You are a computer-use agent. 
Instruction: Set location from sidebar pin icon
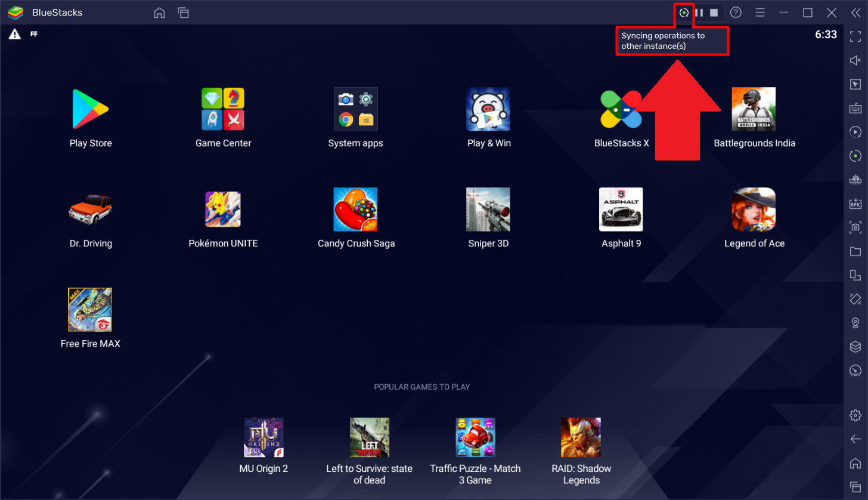tap(855, 323)
